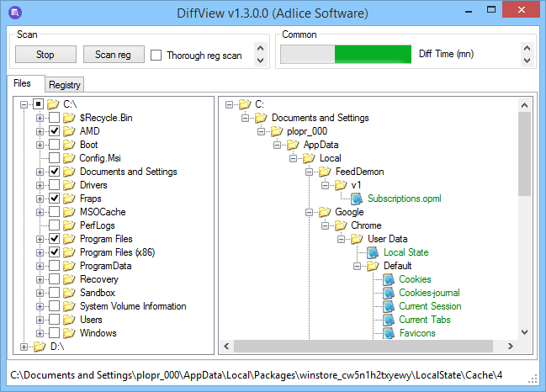The width and height of the screenshot is (546, 392).
Task: Collapse the Default folder node
Action: 357,267
